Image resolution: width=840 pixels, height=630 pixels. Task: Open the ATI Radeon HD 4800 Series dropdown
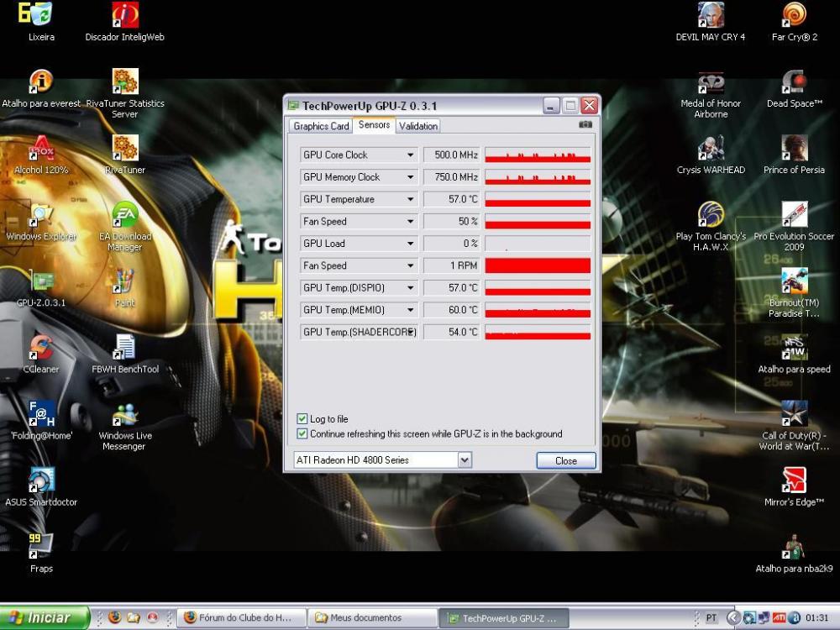tap(465, 460)
